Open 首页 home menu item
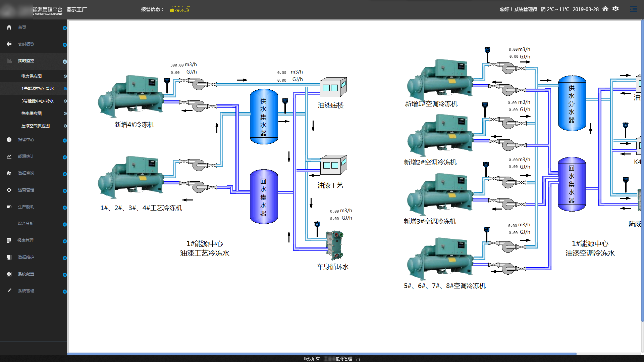Image resolution: width=644 pixels, height=362 pixels. point(34,28)
